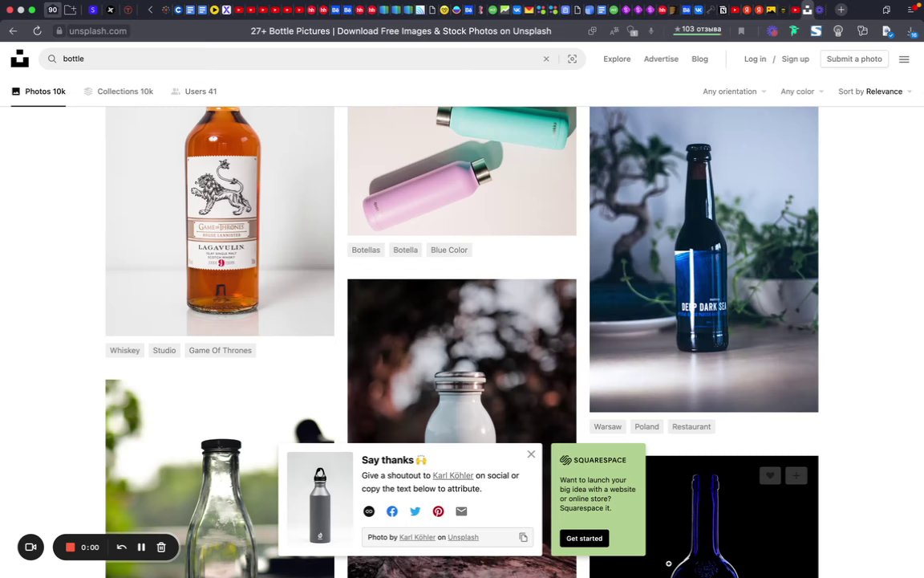Click the Log in link
924x578 pixels.
755,59
